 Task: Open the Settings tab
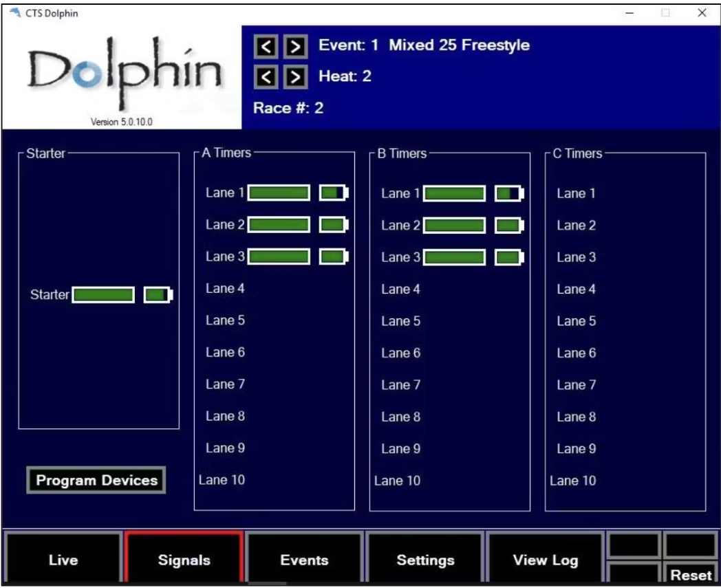click(425, 558)
